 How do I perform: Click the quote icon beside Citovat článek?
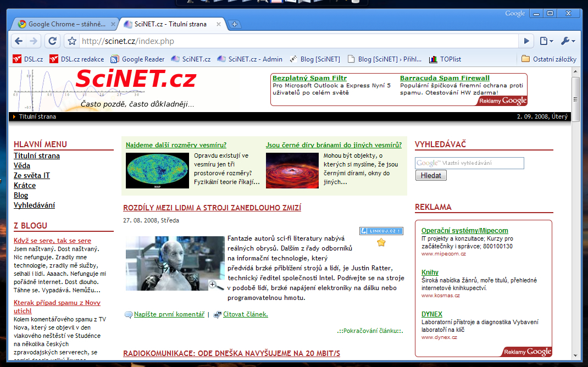coord(218,315)
